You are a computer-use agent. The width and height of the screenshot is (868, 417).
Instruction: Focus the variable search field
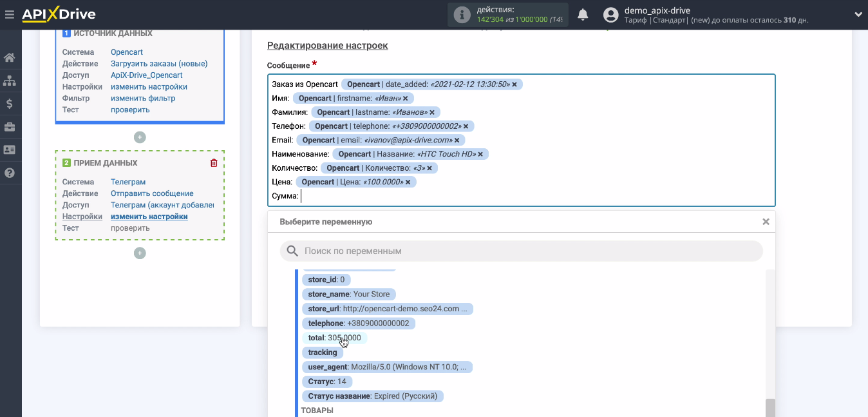point(522,251)
